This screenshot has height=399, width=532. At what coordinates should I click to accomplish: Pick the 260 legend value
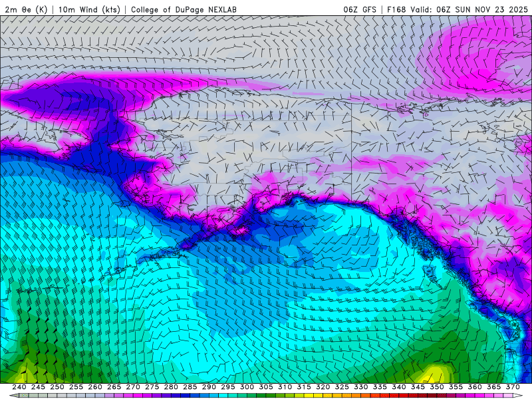[x=95, y=387]
